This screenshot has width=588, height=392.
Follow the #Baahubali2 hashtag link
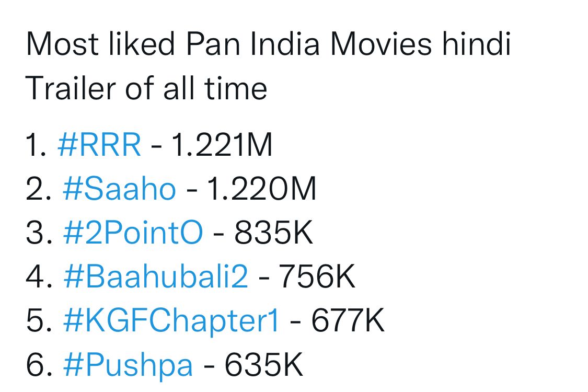click(155, 278)
